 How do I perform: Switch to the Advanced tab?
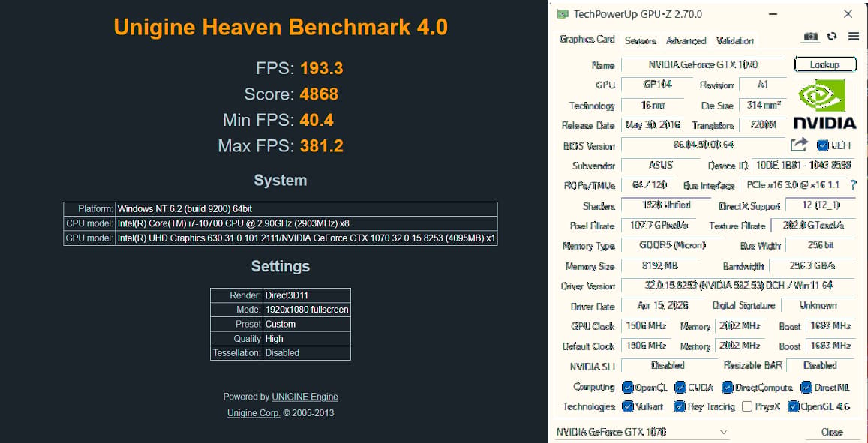point(686,40)
